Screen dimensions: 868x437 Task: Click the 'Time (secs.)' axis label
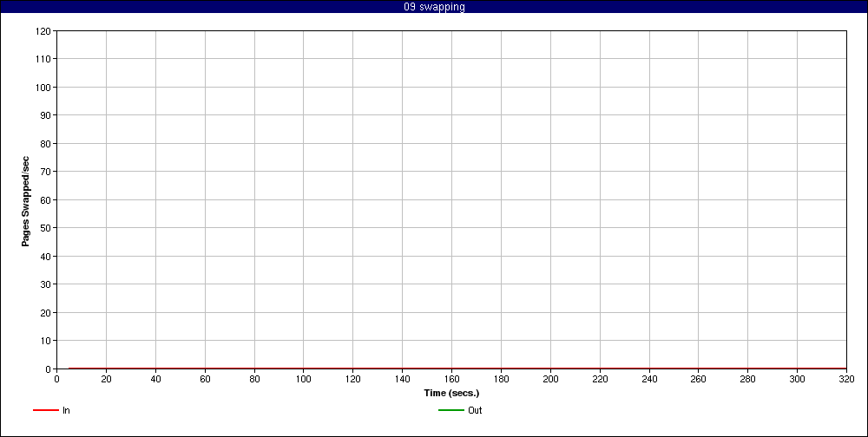(451, 394)
